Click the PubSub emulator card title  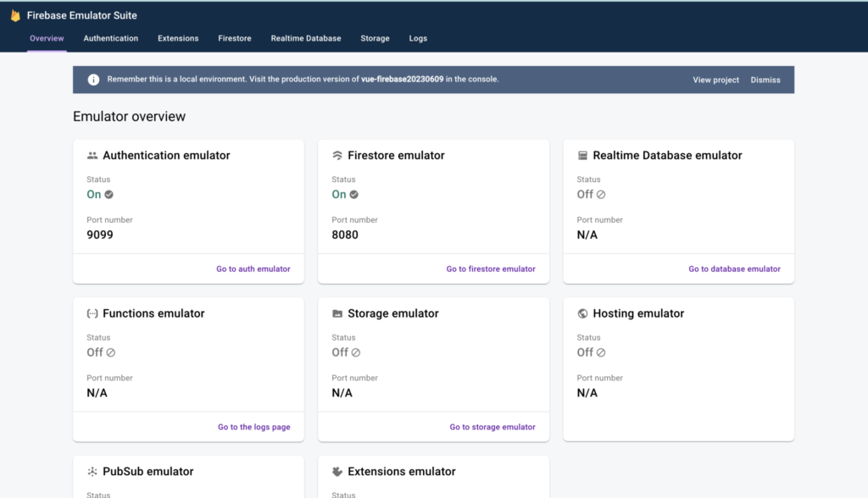pyautogui.click(x=148, y=472)
